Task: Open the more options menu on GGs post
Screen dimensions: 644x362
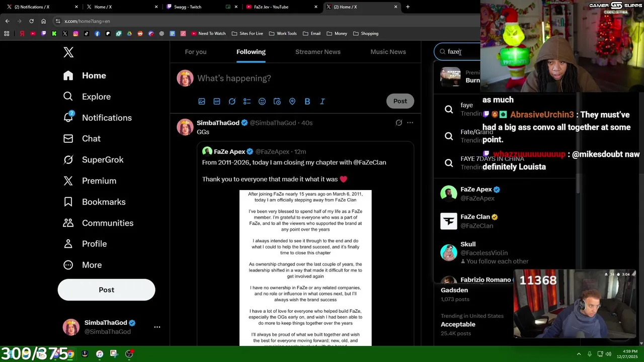Action: (x=410, y=123)
